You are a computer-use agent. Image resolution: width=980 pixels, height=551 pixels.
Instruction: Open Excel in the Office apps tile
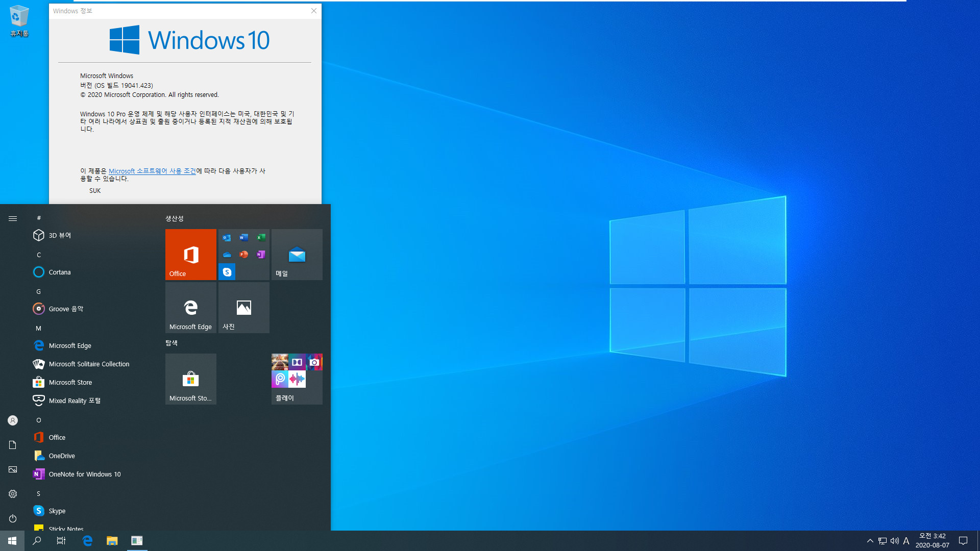pyautogui.click(x=261, y=237)
